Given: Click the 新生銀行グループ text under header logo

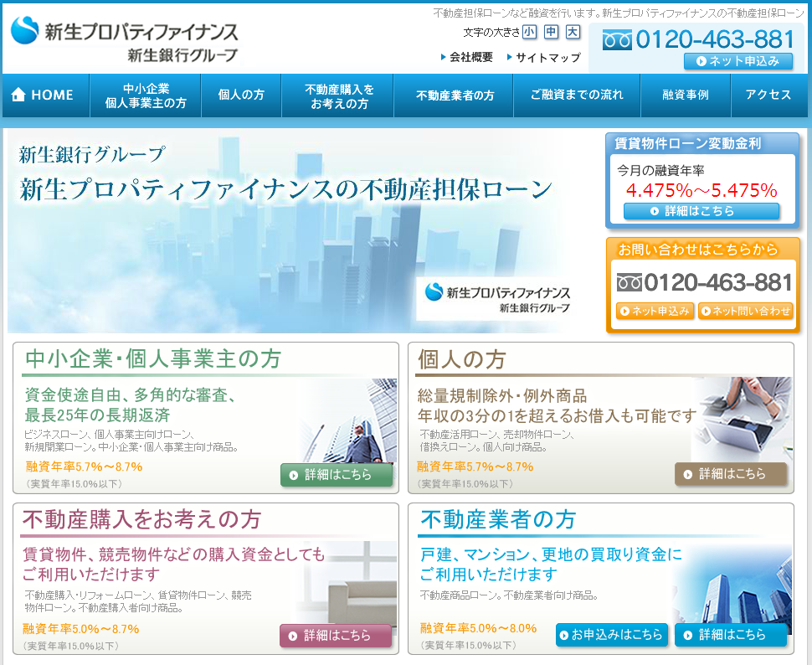Looking at the screenshot, I should tap(182, 55).
